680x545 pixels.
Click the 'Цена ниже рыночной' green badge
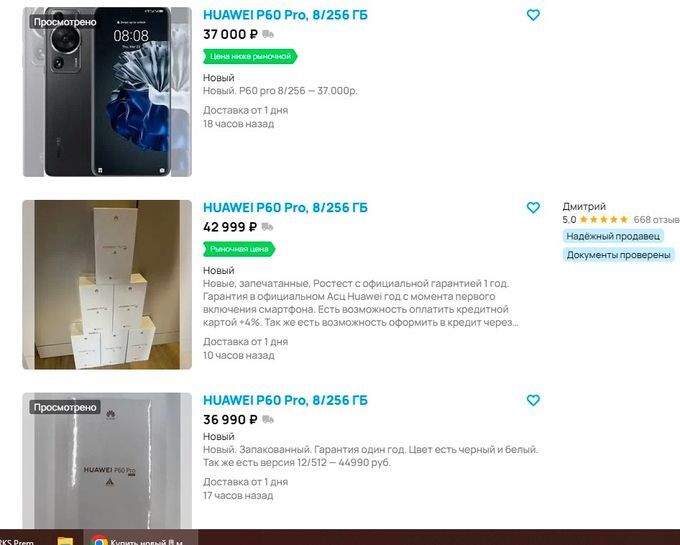(x=250, y=56)
